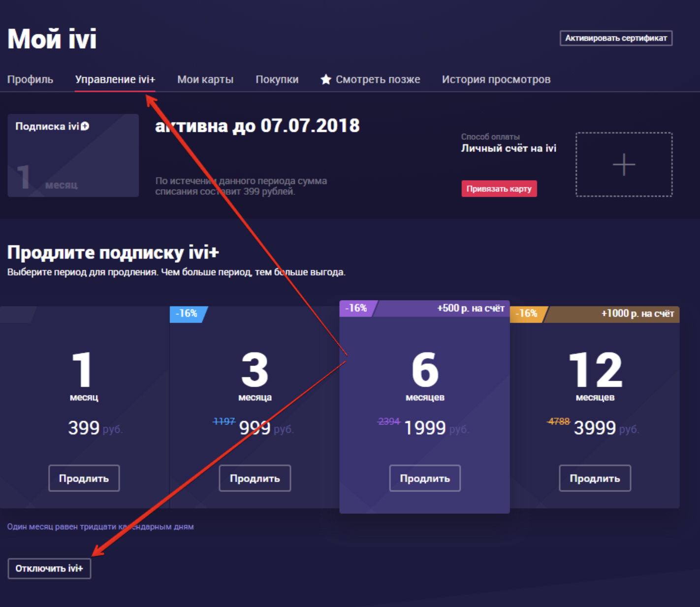Click the +1000 р. на счёт bonus label
This screenshot has width=700, height=607.
point(637,313)
